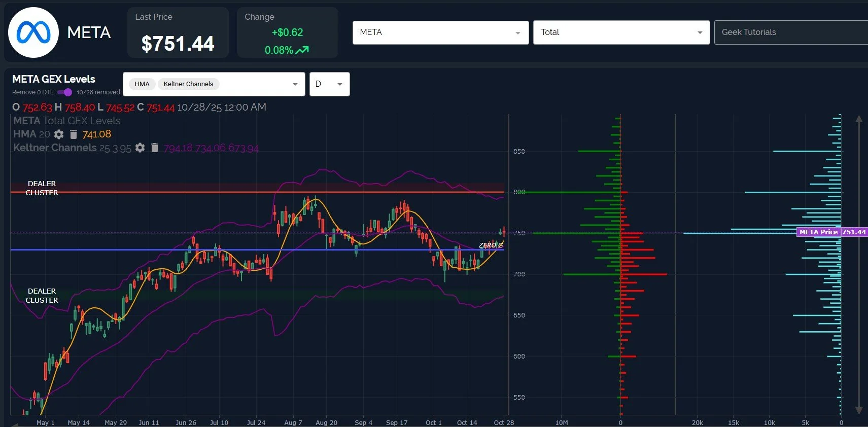Click the up arrow above the bar chart scrollbar
Screen dimensions: 868x427
pyautogui.click(x=859, y=119)
